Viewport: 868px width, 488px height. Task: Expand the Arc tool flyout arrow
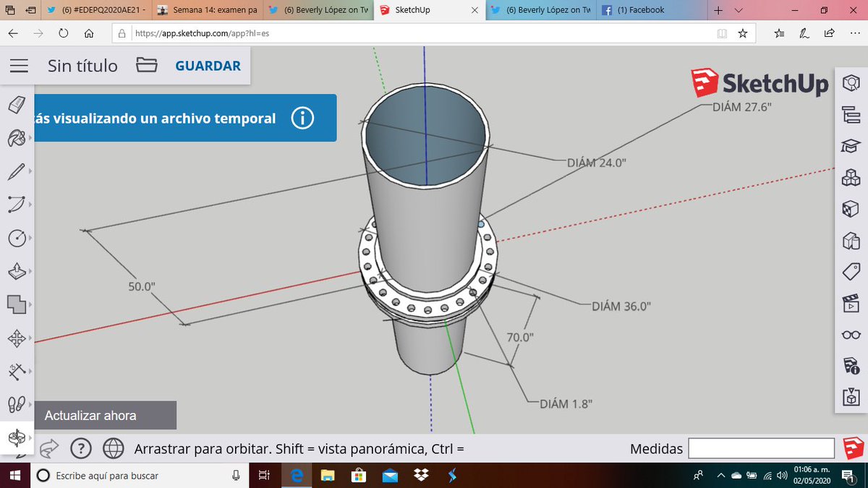coord(30,205)
